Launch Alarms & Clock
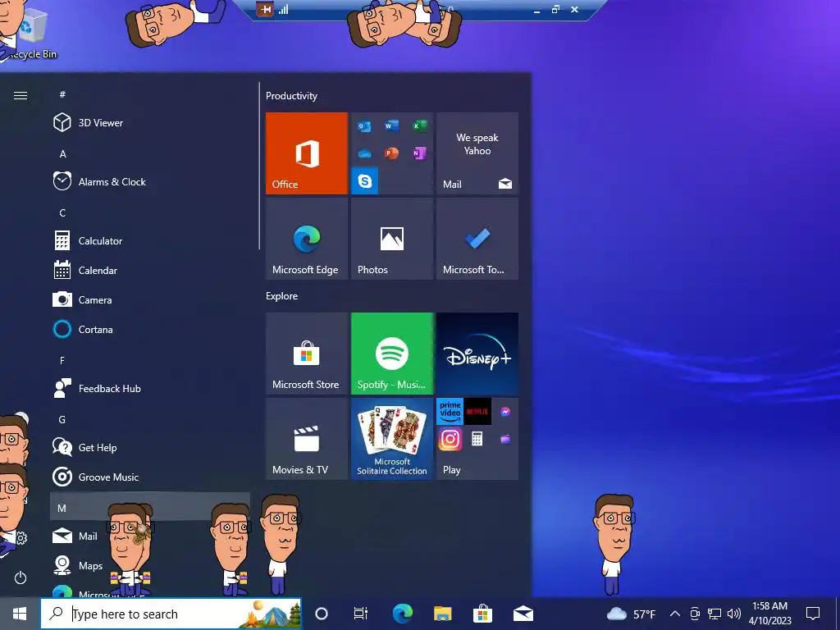Image resolution: width=840 pixels, height=630 pixels. click(x=150, y=181)
